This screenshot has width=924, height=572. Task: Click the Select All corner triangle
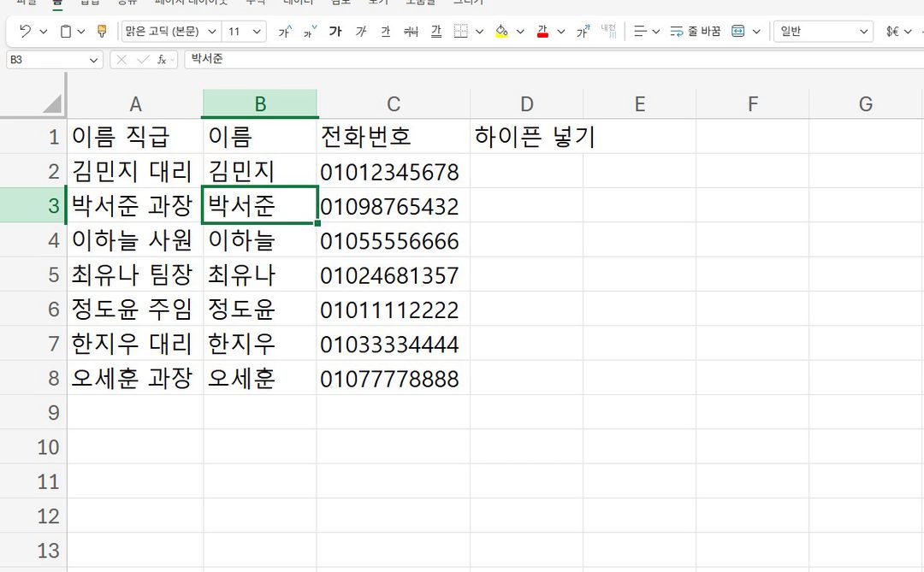click(x=52, y=103)
